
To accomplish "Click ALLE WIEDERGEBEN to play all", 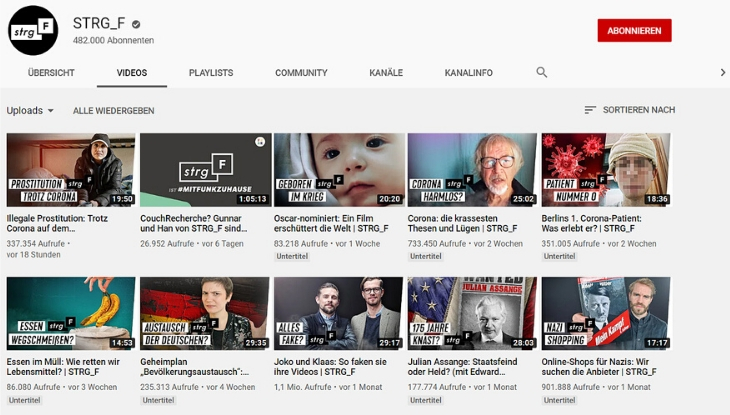I will pos(114,111).
